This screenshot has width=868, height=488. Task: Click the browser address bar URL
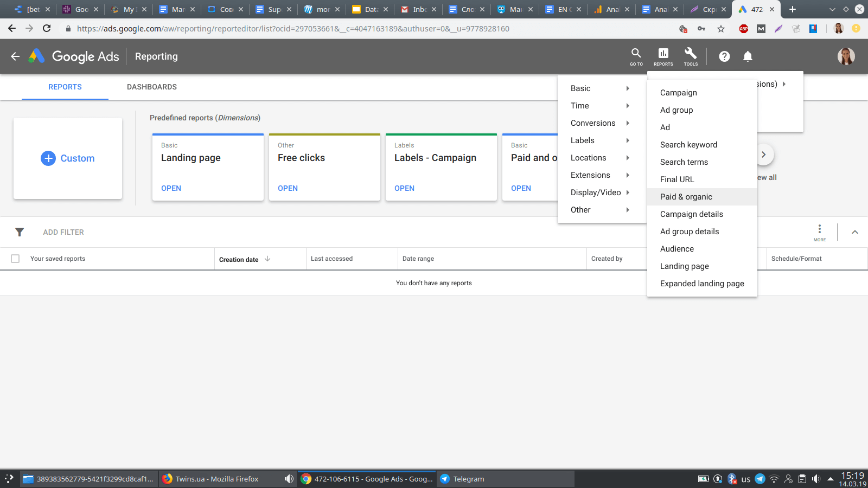pyautogui.click(x=293, y=29)
